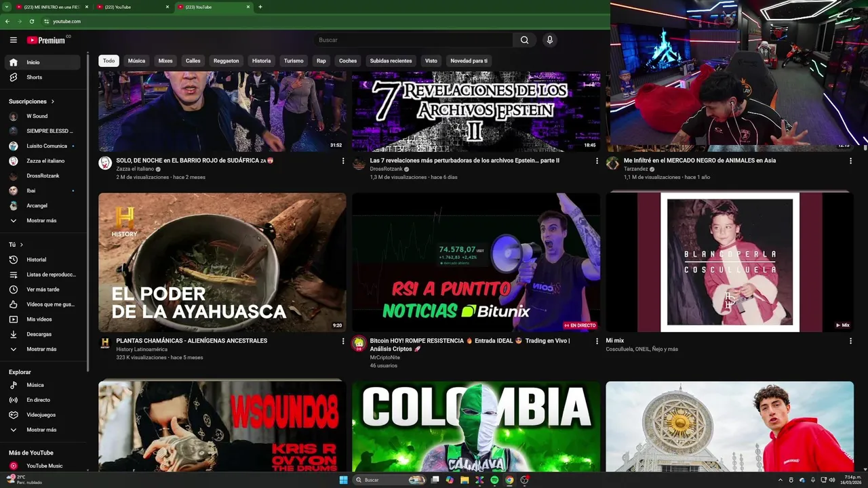Open W Sound subscription channel
Viewport: 868px width, 488px height.
pos(42,116)
